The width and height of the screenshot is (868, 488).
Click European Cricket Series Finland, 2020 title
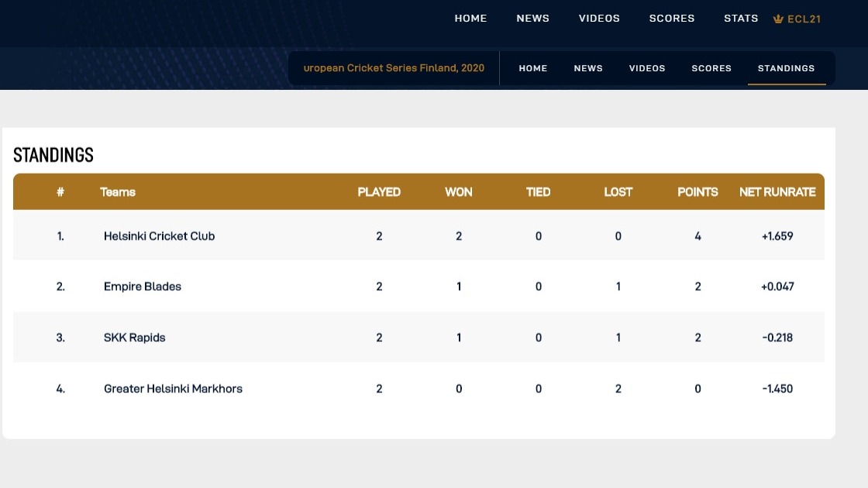(394, 68)
